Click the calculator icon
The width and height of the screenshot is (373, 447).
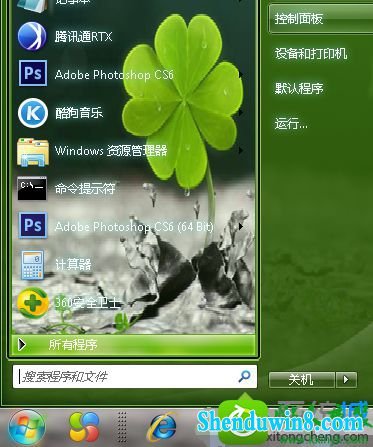32,265
